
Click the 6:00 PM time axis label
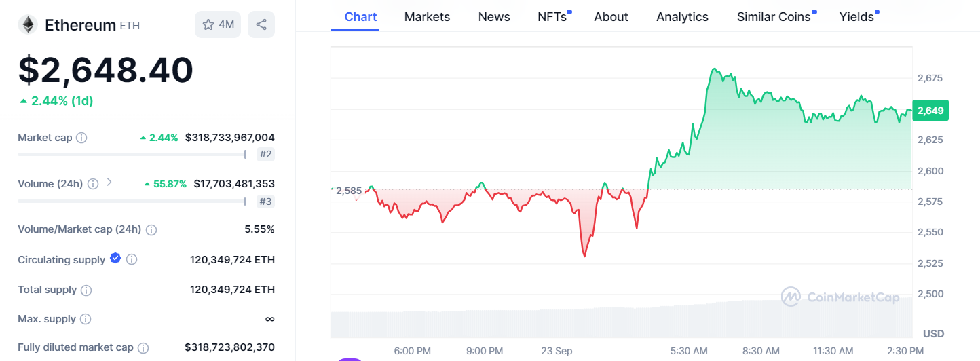(x=413, y=351)
